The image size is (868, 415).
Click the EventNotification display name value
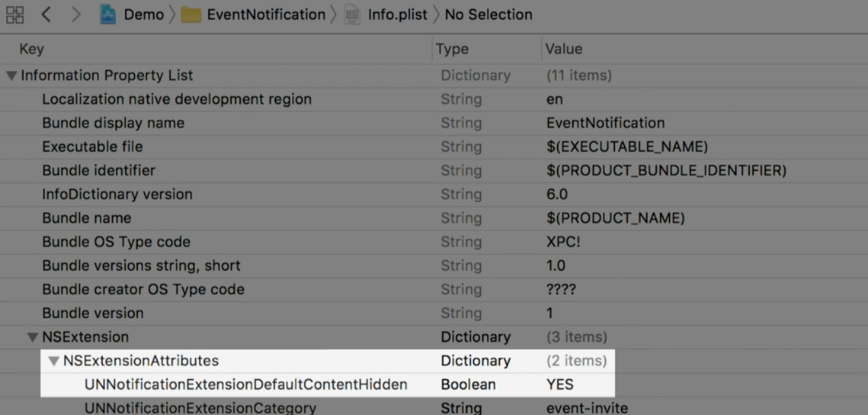pos(605,123)
